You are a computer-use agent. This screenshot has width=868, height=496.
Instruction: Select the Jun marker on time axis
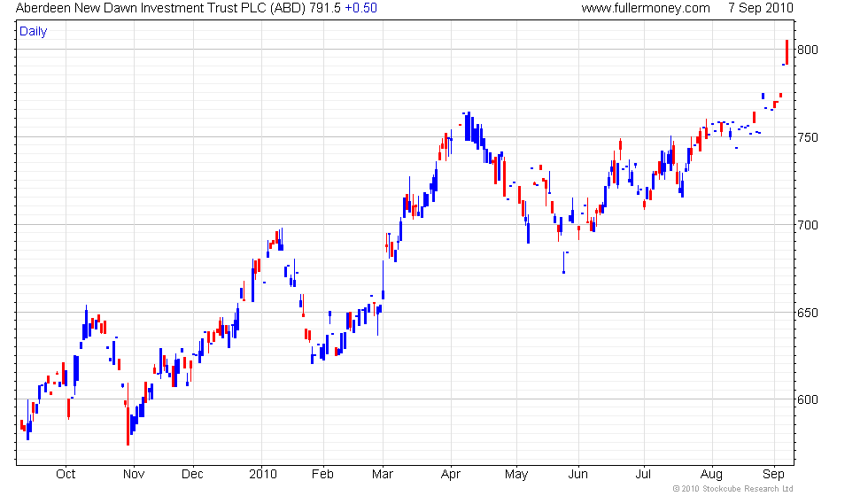pyautogui.click(x=577, y=473)
